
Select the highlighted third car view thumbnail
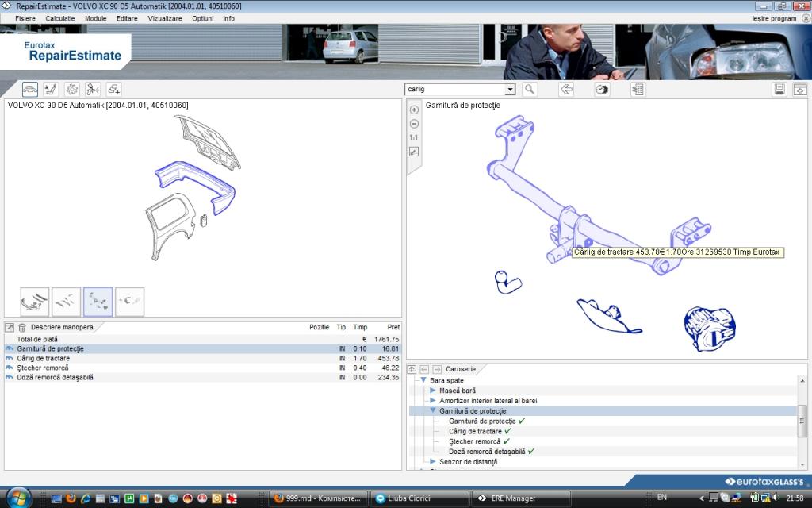(98, 302)
